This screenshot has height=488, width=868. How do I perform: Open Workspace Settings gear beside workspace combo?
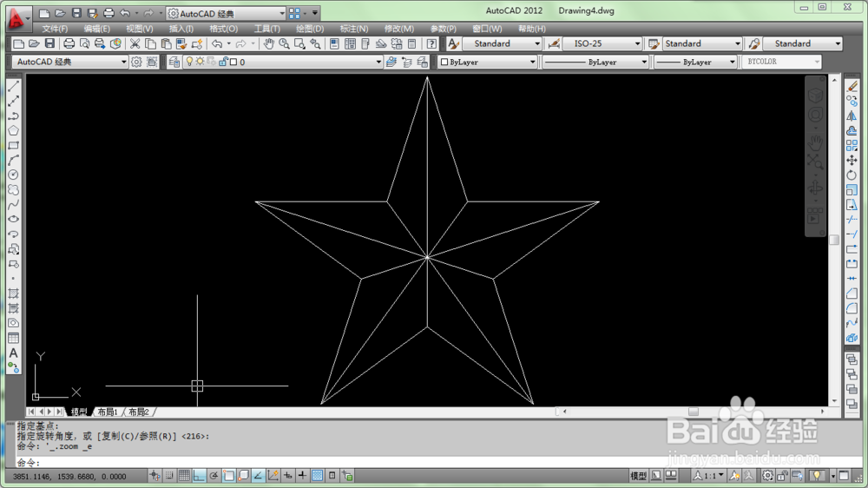(136, 62)
